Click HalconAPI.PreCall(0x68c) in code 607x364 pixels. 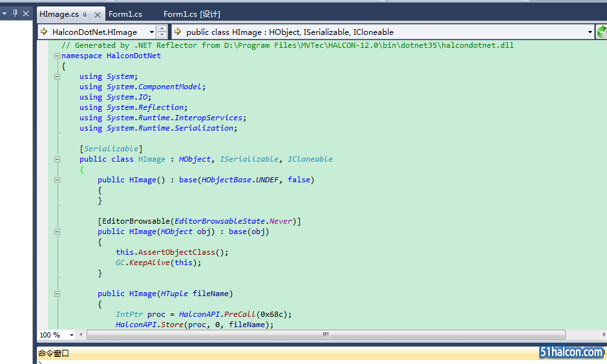pos(233,314)
